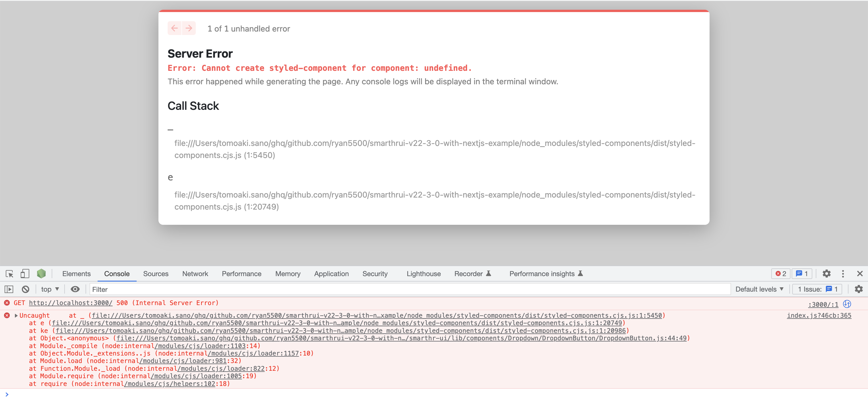Open the customize DevTools three-dot menu

pos(843,274)
